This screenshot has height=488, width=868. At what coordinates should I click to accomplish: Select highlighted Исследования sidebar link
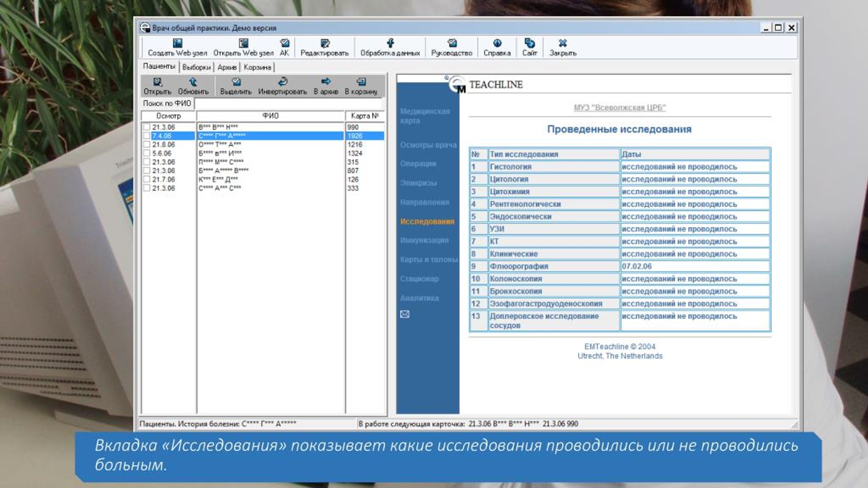click(427, 222)
